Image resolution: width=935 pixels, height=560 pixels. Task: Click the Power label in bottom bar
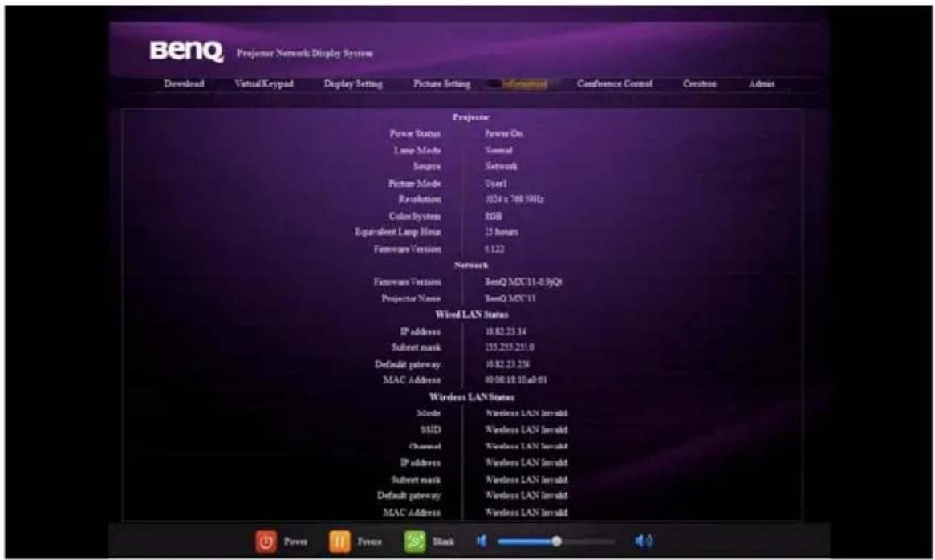point(296,542)
